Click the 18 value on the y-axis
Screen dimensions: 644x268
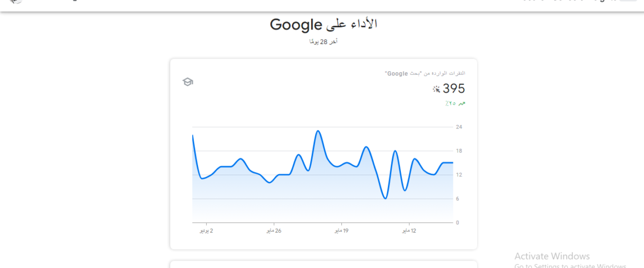459,151
